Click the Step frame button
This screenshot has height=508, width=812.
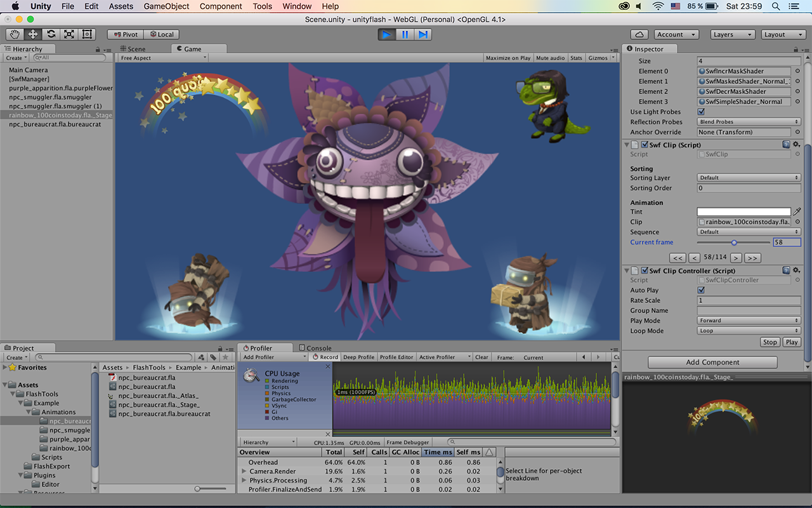click(x=422, y=34)
